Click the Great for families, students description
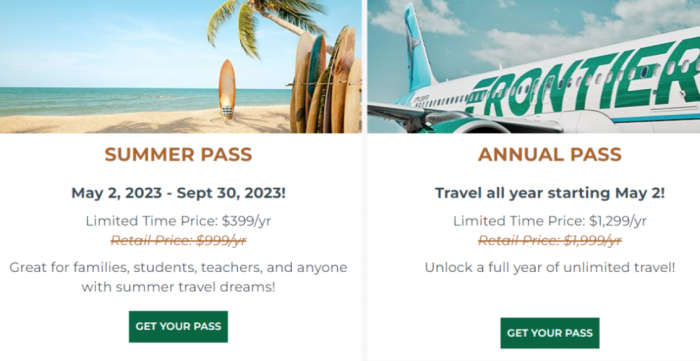700x361 pixels. coord(178,277)
